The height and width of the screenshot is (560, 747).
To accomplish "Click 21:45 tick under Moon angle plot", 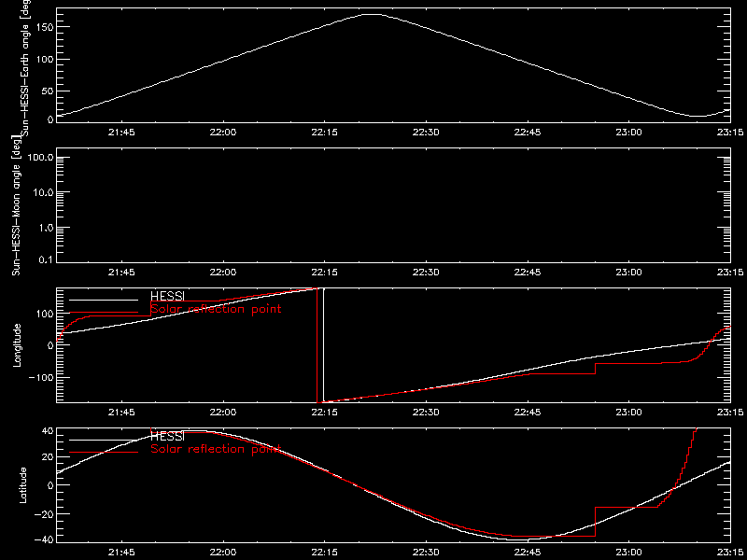I will pos(121,273).
